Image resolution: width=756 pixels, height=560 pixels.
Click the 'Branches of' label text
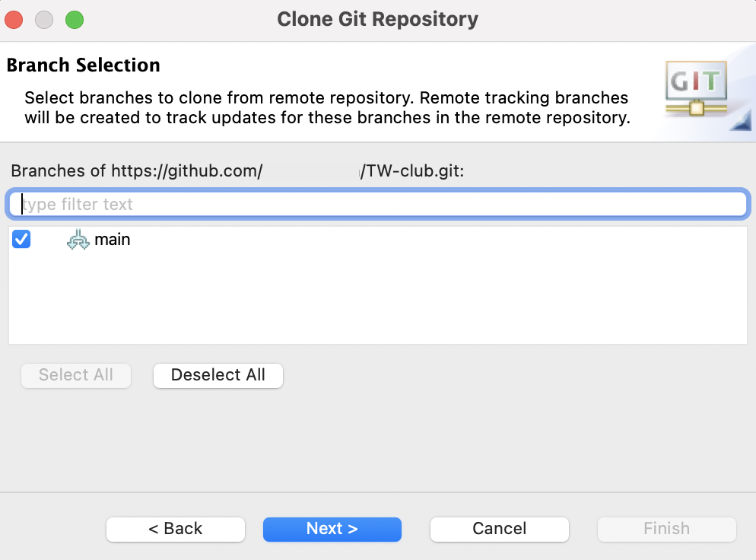[59, 170]
